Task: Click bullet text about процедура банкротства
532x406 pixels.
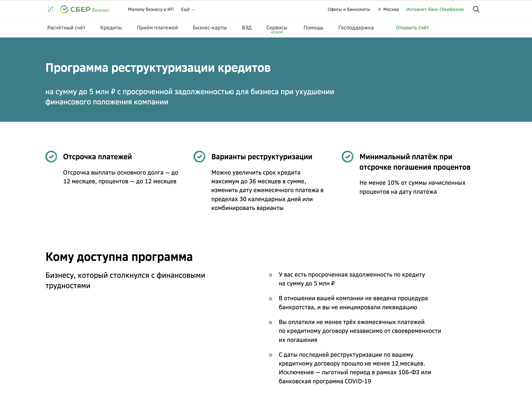Action: tap(353, 303)
